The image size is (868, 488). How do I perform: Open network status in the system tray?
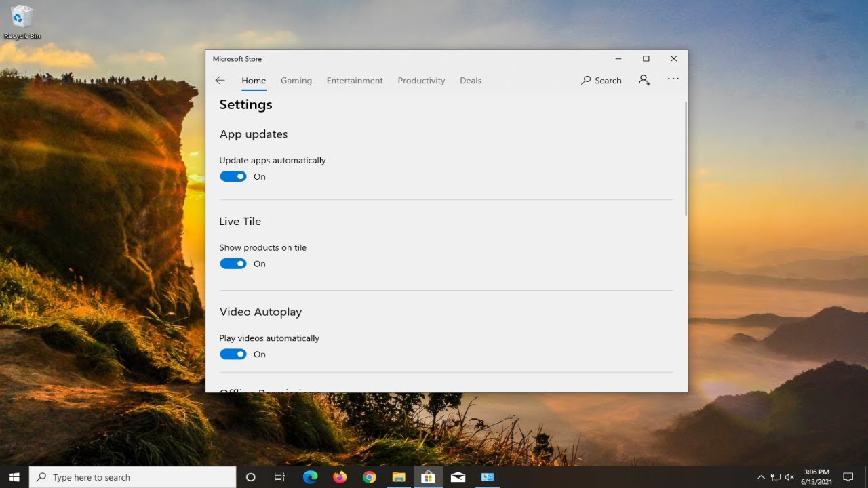click(776, 477)
